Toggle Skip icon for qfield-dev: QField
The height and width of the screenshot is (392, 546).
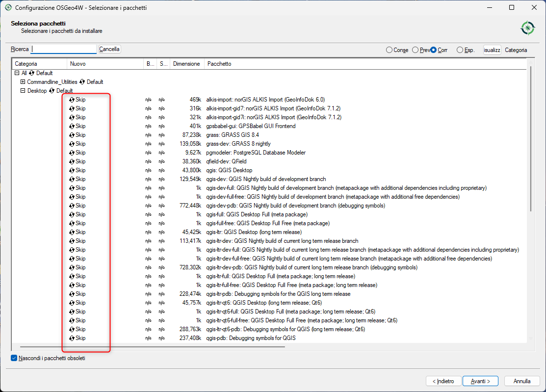pyautogui.click(x=72, y=161)
